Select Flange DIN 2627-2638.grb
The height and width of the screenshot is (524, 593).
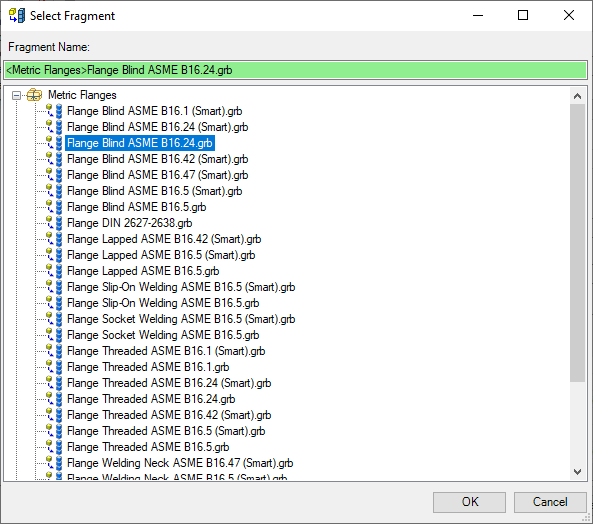coord(129,223)
